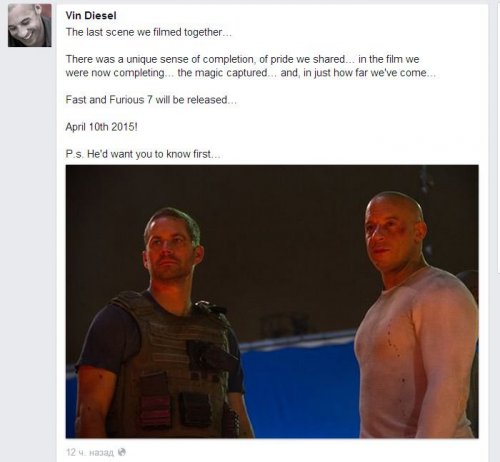Click the phrase "in just how far we've come"
The width and height of the screenshot is (500, 462).
[365, 73]
